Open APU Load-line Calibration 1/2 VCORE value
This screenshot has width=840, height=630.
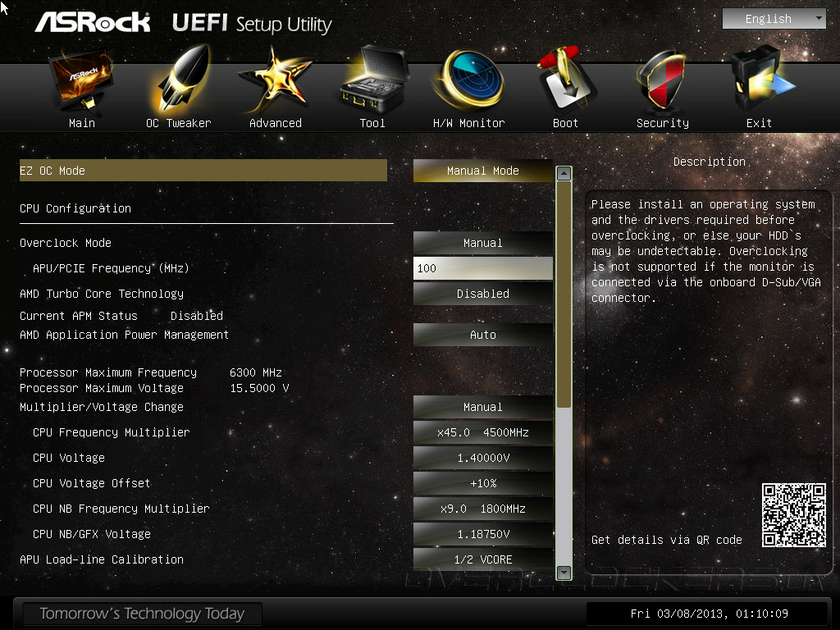pos(482,559)
